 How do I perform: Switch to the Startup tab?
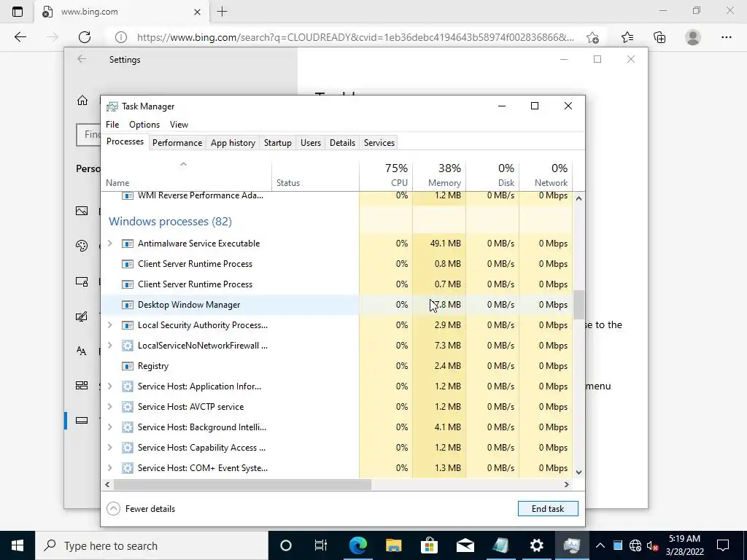278,143
